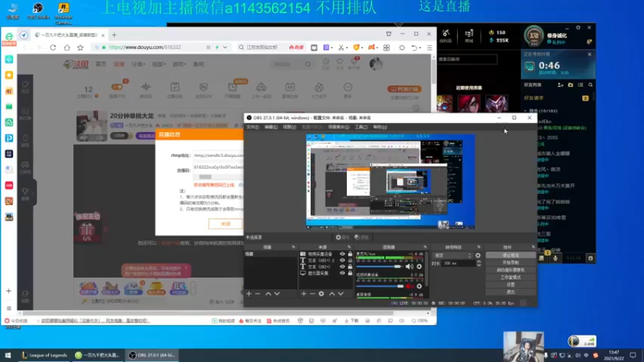Move selected source down in OBS

coord(341,294)
